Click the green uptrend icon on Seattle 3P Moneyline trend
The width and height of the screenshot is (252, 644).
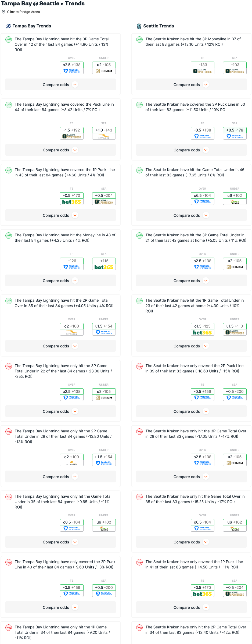pos(139,40)
